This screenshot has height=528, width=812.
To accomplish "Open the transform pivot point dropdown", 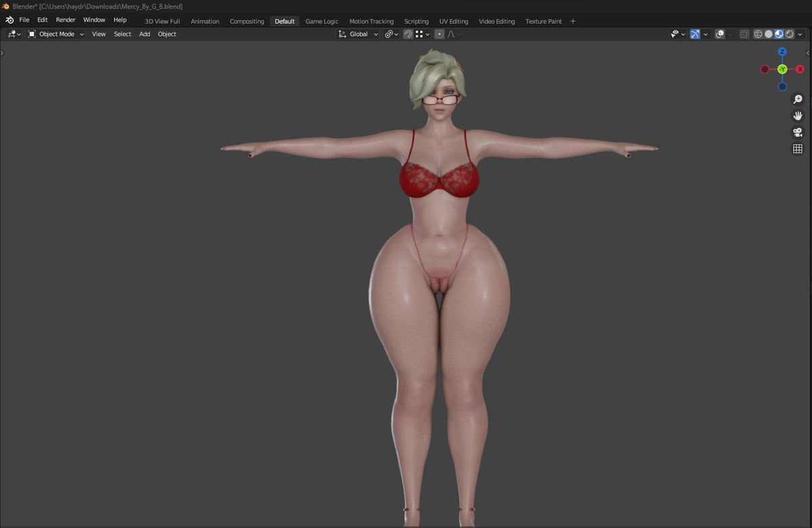I will pos(392,34).
